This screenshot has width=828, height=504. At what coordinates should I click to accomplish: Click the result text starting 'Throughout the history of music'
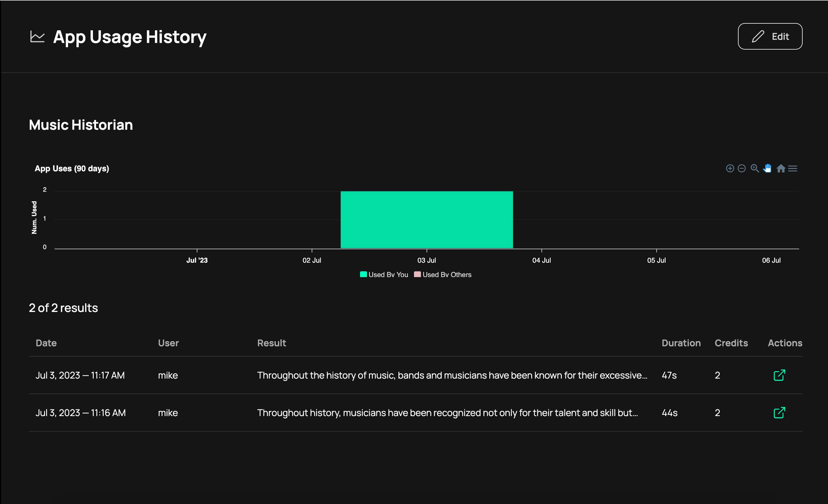(x=452, y=375)
